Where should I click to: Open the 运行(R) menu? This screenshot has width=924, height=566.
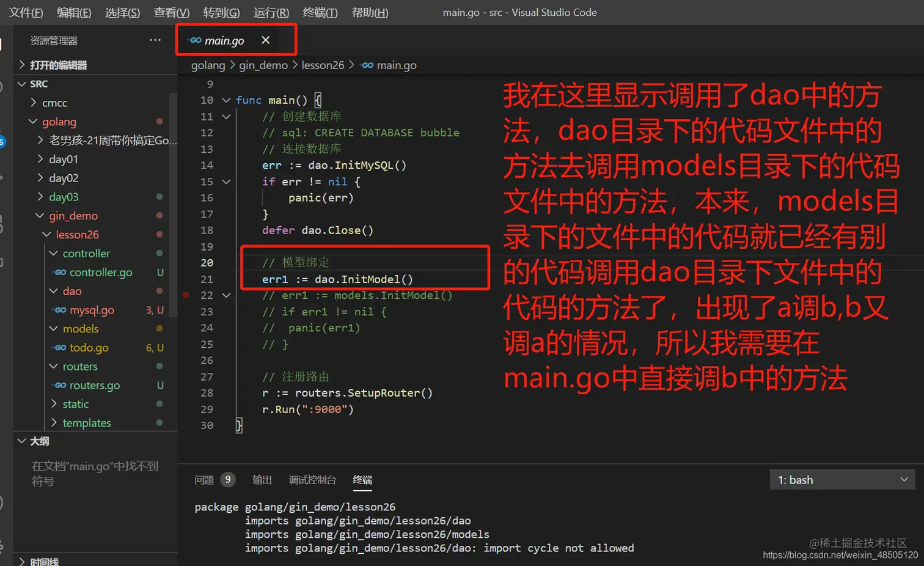(x=271, y=12)
